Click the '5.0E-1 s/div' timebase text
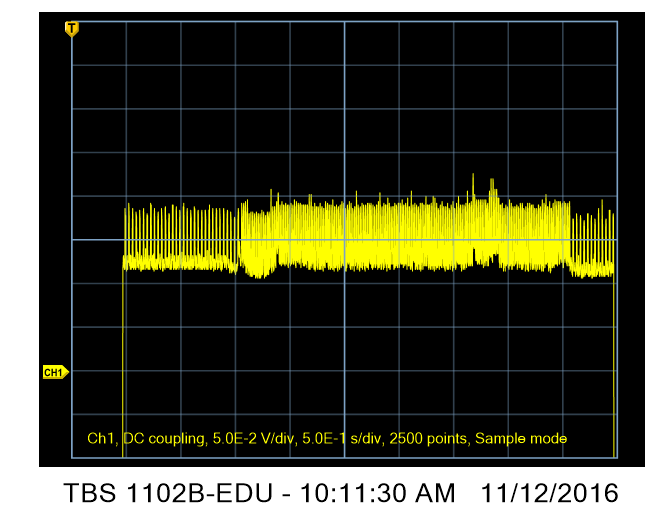Screen dimensions: 666x519 tap(343, 438)
